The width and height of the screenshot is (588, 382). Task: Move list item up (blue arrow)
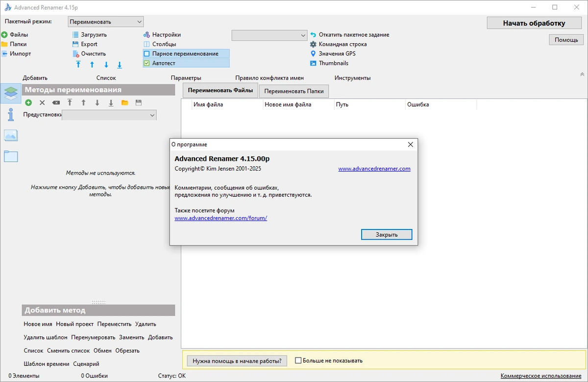92,65
